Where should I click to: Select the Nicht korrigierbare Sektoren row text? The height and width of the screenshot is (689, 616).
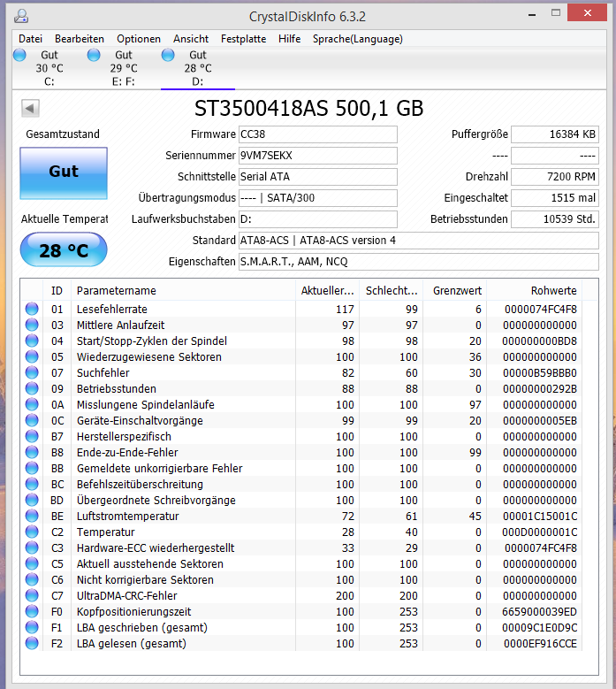[x=145, y=579]
